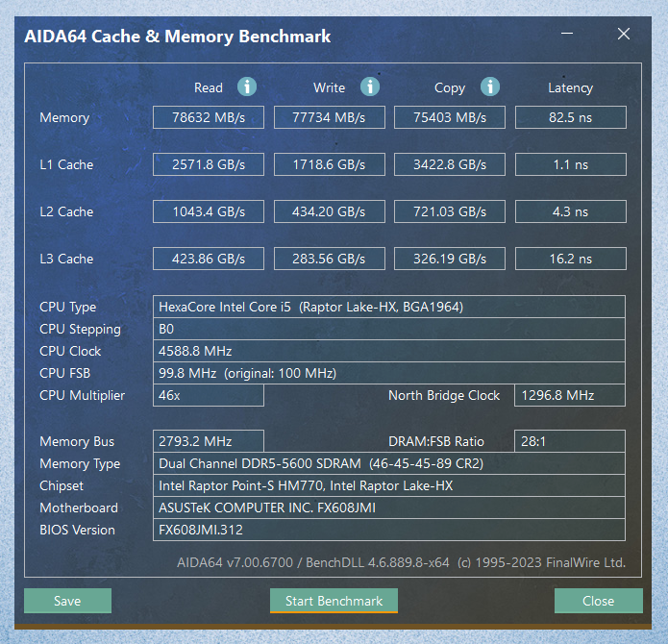Click the Memory row label

coord(64,118)
